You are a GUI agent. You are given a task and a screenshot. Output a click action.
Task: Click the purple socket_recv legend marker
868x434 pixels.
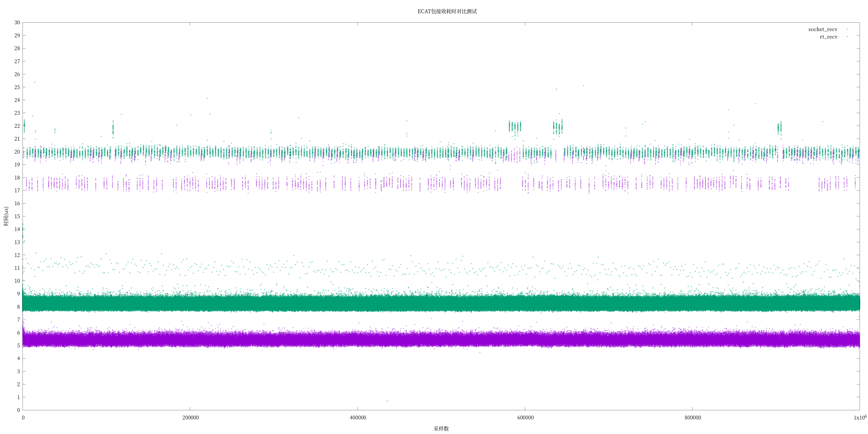tap(847, 30)
